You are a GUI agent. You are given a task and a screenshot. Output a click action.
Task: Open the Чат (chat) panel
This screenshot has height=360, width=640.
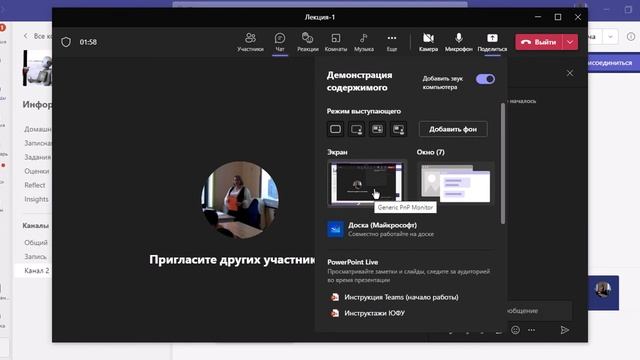(x=280, y=42)
